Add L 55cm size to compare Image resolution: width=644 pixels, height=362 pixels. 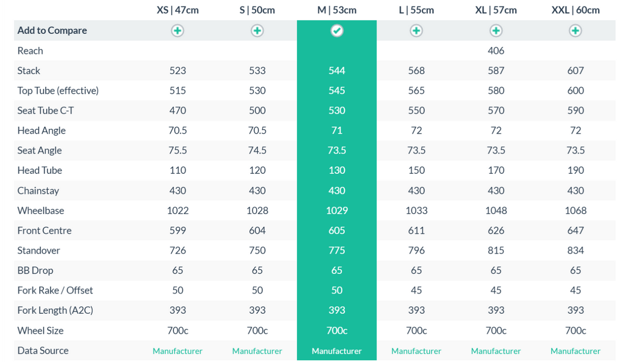coord(416,31)
